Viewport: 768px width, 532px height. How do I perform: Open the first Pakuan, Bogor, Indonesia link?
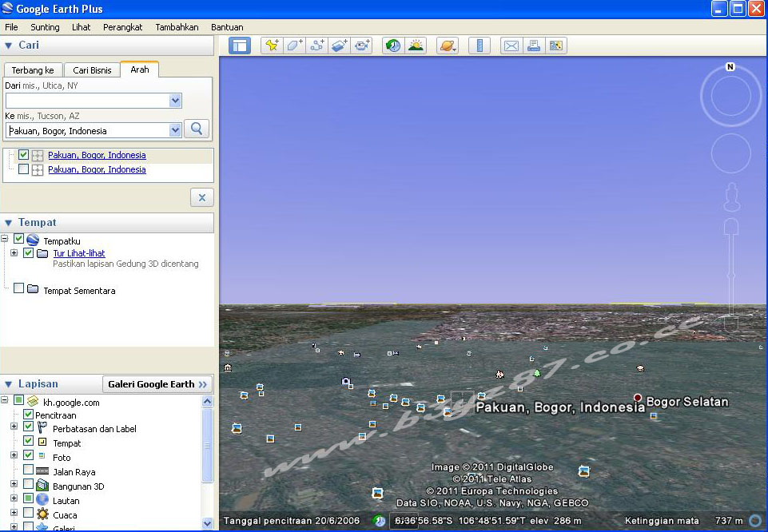pos(97,155)
